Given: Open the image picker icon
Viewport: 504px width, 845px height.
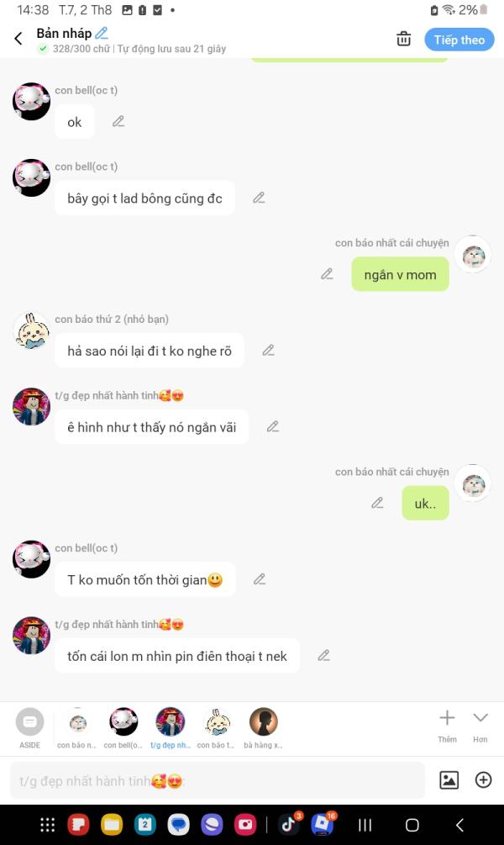Looking at the screenshot, I should 449,779.
